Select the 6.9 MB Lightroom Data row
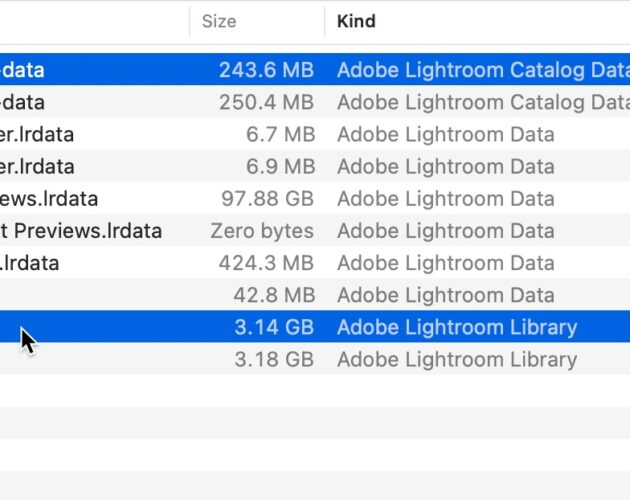Image resolution: width=630 pixels, height=500 pixels. point(315,166)
